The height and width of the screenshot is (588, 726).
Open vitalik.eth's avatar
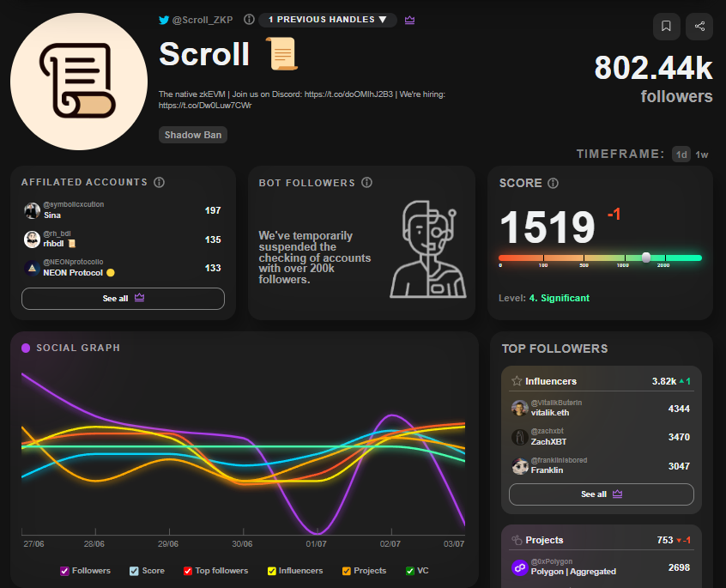click(519, 408)
